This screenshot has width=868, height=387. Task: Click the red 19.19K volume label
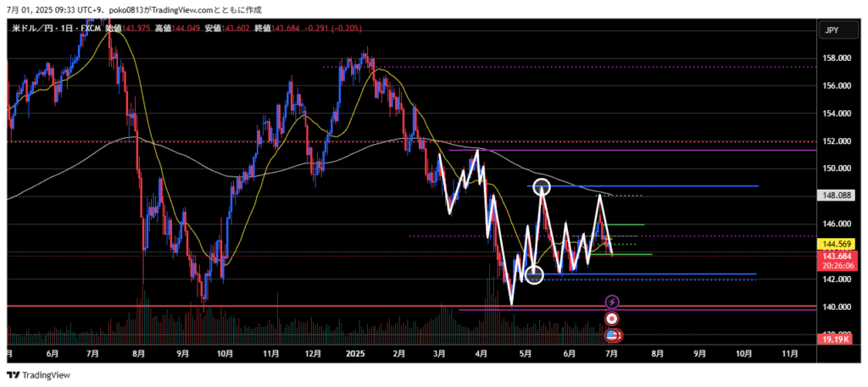pyautogui.click(x=837, y=338)
